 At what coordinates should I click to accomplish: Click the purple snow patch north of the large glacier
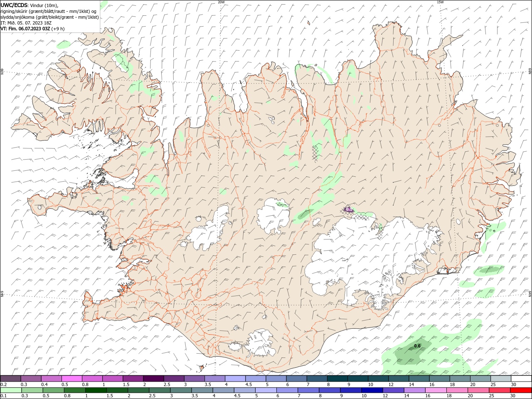pyautogui.click(x=348, y=209)
